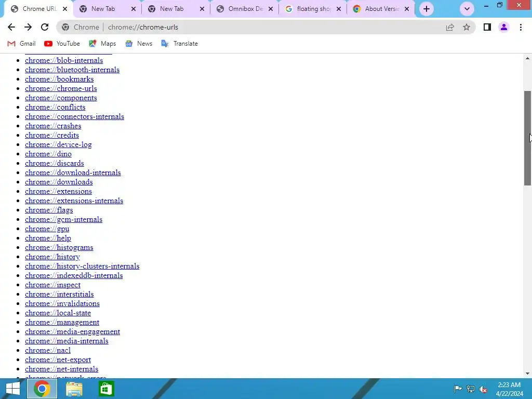Go forward to the next page
The image size is (532, 399).
pyautogui.click(x=28, y=27)
